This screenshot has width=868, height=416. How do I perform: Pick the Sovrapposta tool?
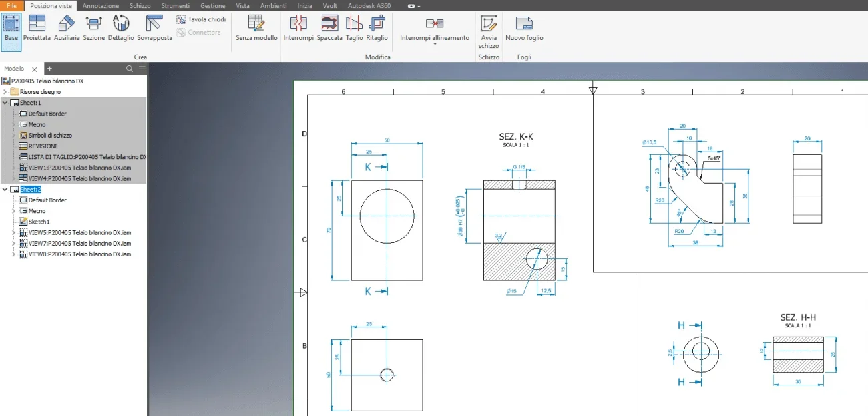[x=154, y=28]
